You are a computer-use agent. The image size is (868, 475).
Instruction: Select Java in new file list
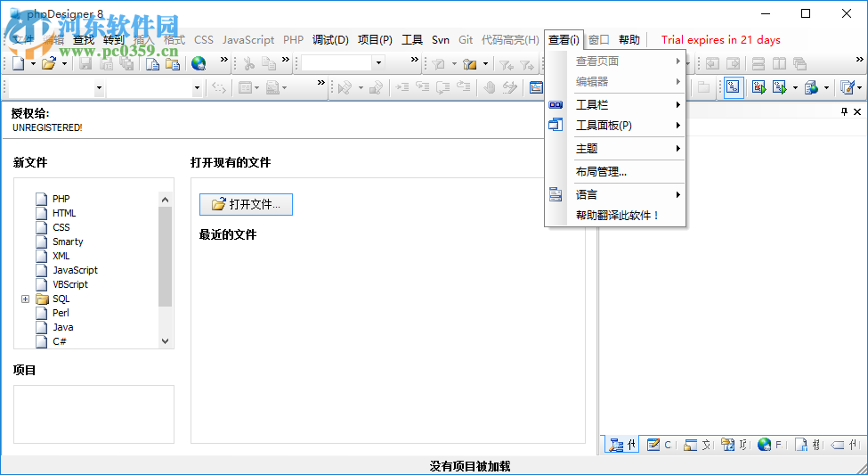tap(63, 327)
